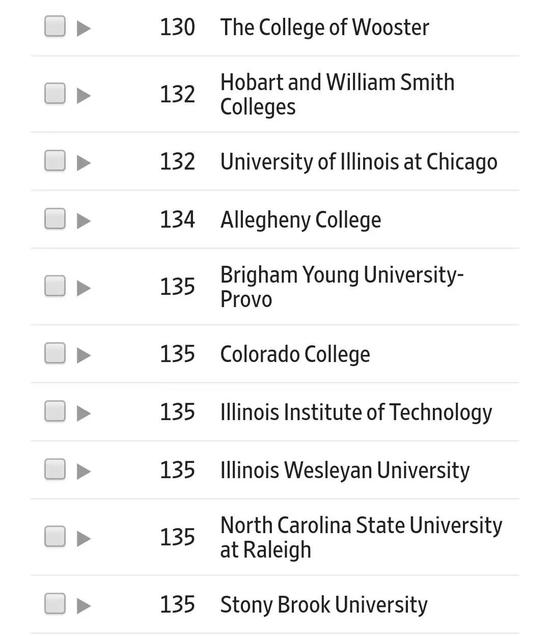Expand University of Illinois at Chicago row
550x636 pixels.
click(x=84, y=163)
